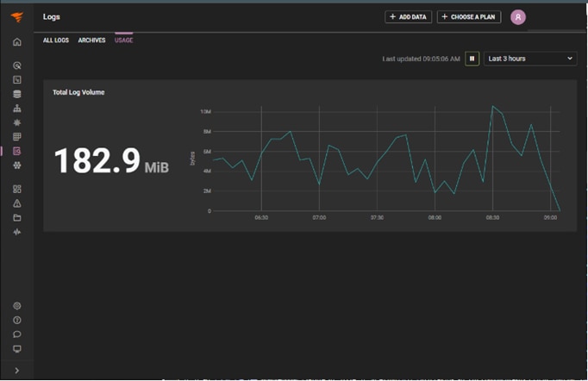The height and width of the screenshot is (381, 588).
Task: Switch to the All Logs tab
Action: pyautogui.click(x=56, y=41)
